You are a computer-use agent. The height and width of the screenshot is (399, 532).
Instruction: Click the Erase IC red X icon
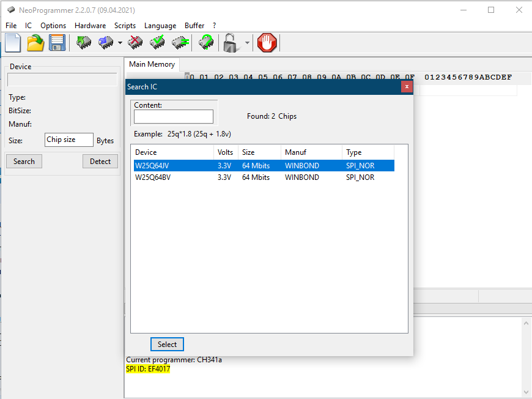click(135, 43)
